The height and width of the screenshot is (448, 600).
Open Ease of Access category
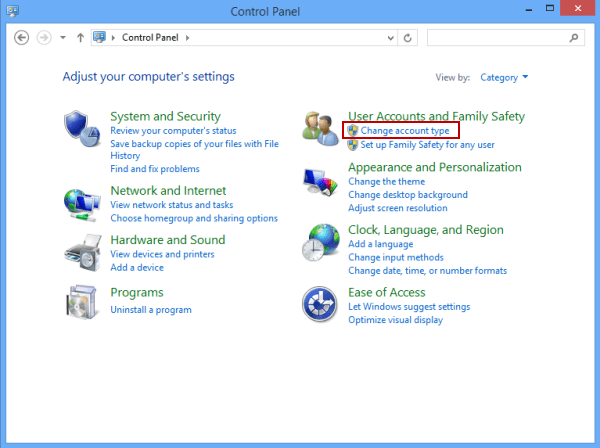tap(386, 292)
